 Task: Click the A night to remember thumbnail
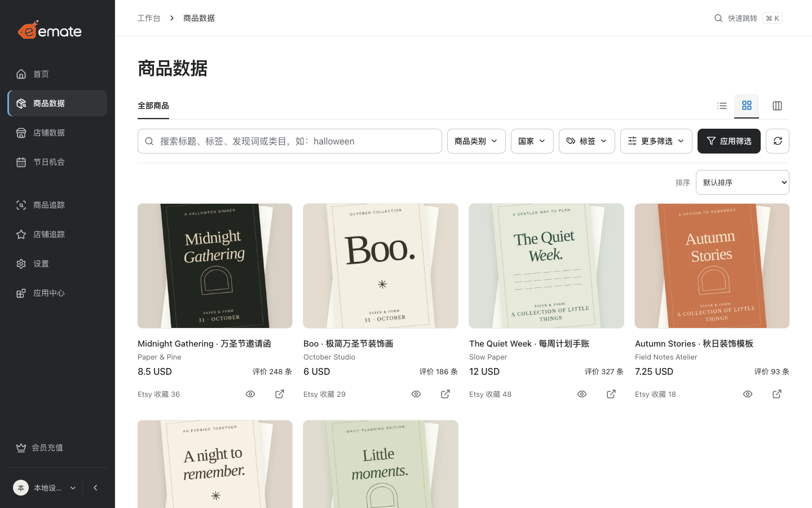click(x=215, y=465)
